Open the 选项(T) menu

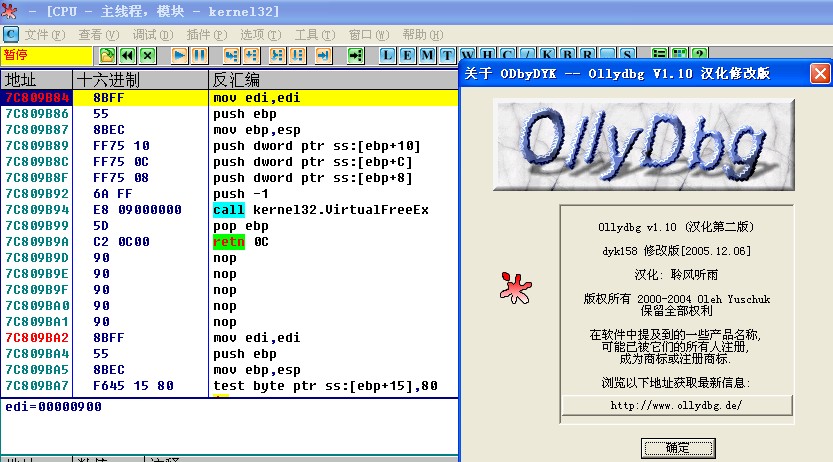coord(260,35)
